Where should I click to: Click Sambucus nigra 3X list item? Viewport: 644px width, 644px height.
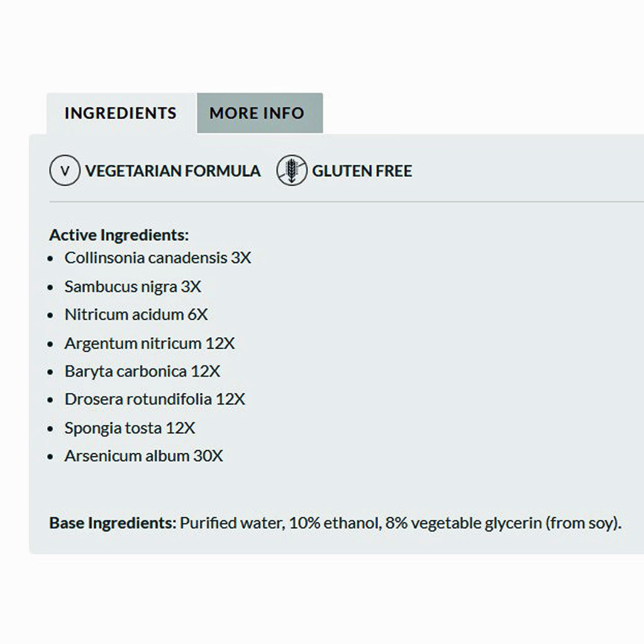click(133, 287)
